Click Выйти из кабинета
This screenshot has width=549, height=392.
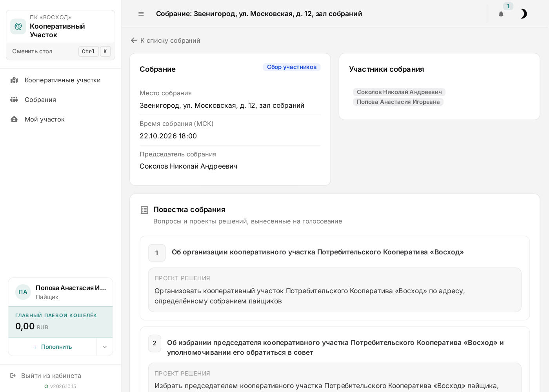click(51, 376)
